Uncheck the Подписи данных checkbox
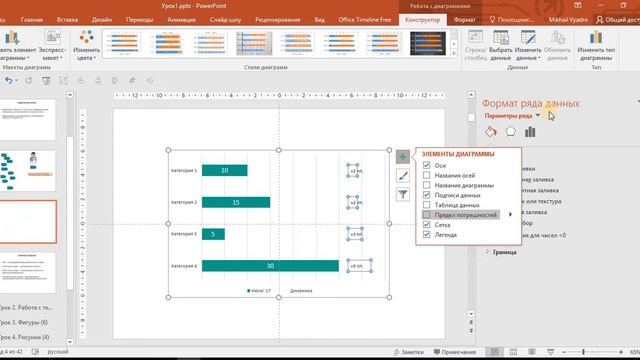The image size is (640, 360). (x=427, y=195)
